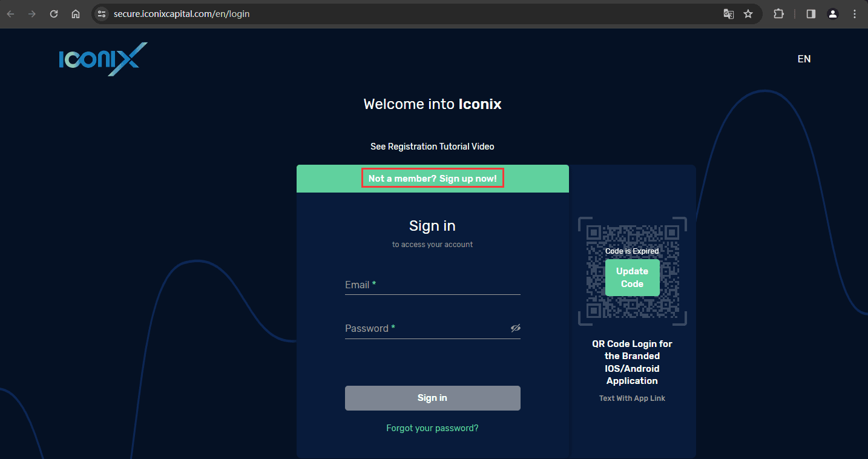This screenshot has width=868, height=459.
Task: Click the Iconix logo
Action: click(x=103, y=59)
